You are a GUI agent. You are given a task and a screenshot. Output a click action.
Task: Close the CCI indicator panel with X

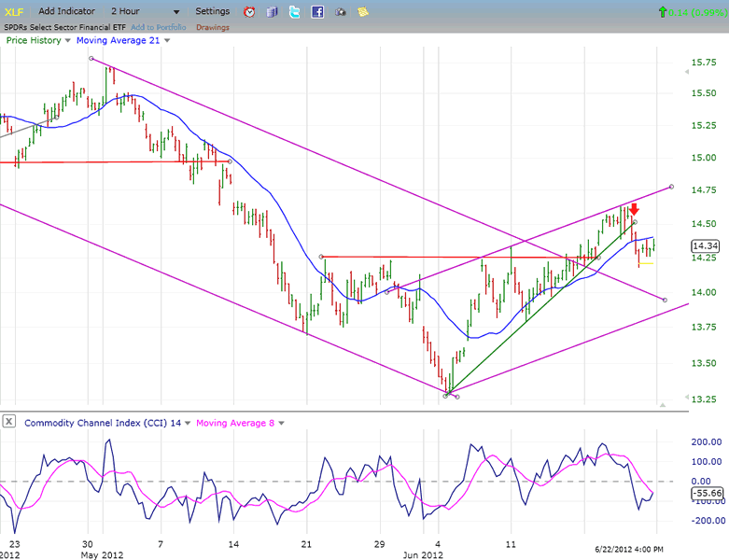tap(9, 422)
